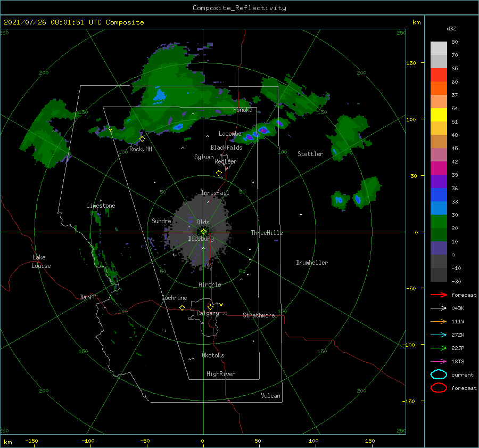Image resolution: width=479 pixels, height=448 pixels.
Task: Select the Cochrane label
Action: [174, 298]
